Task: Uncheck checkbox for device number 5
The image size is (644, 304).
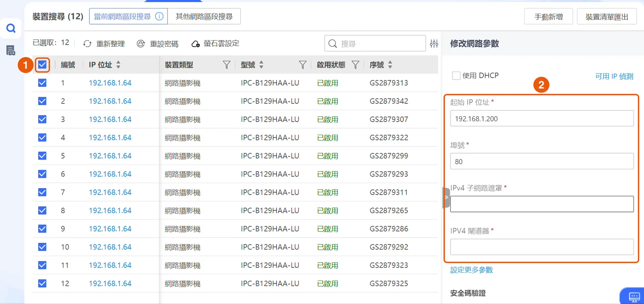Action: (42, 156)
